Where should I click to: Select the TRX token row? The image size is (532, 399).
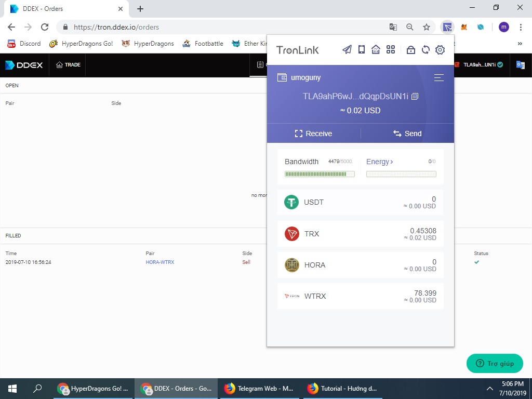(x=361, y=234)
